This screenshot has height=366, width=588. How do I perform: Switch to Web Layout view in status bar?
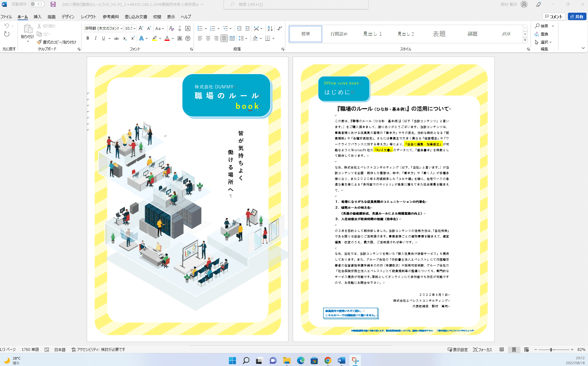pyautogui.click(x=527, y=350)
